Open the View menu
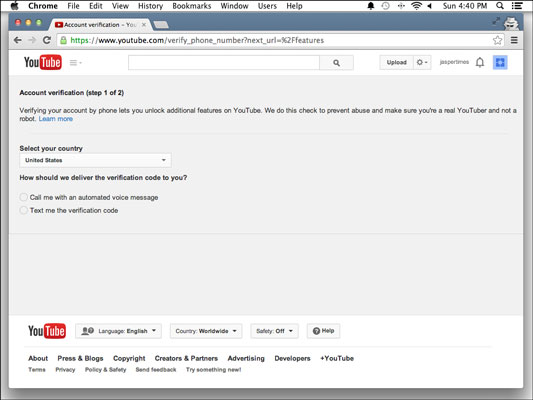This screenshot has height=400, width=533. [120, 6]
